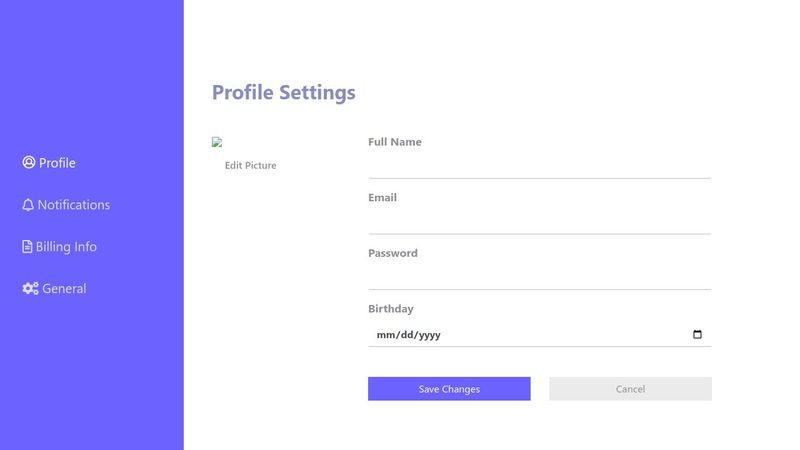The image size is (800, 450).
Task: Select the Password input field
Action: click(x=539, y=277)
